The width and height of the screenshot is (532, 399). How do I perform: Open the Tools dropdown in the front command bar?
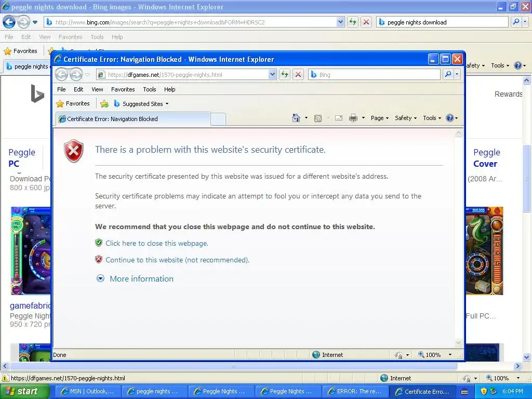click(432, 118)
